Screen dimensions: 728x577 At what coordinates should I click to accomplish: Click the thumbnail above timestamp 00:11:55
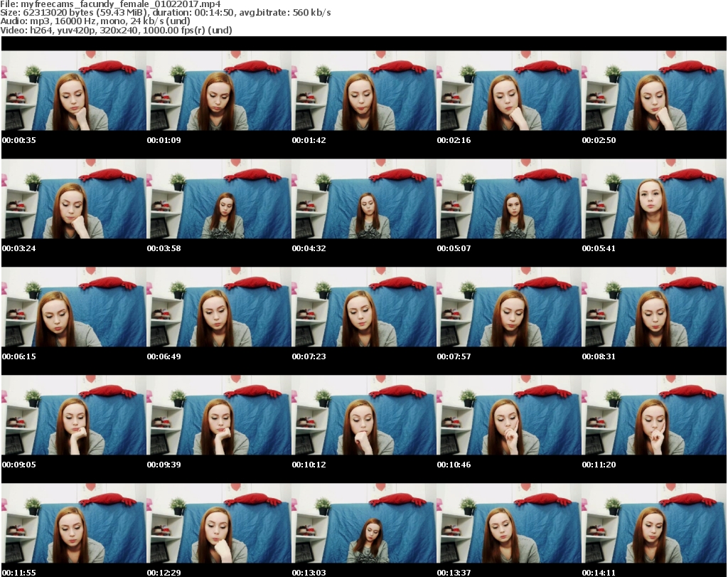pos(74,524)
